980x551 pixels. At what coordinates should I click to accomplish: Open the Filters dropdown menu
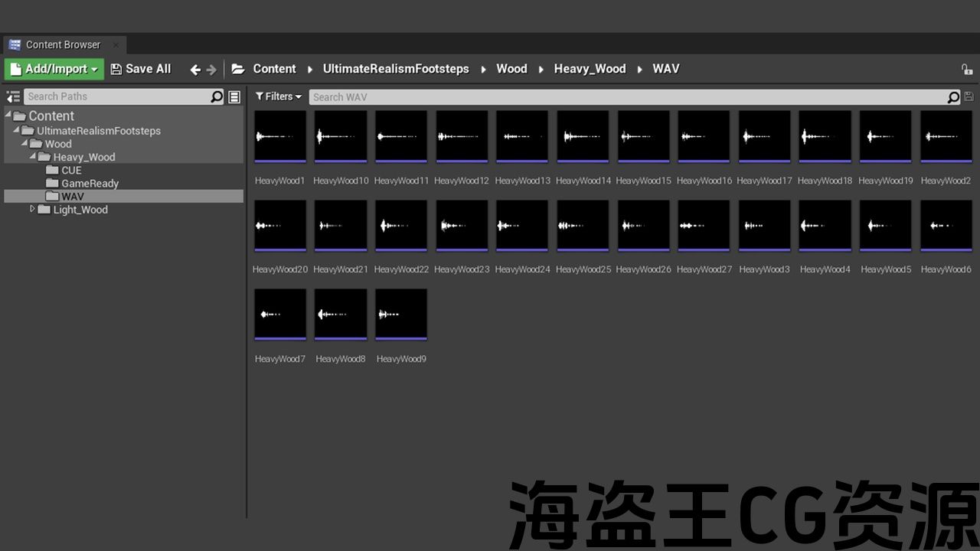(x=279, y=96)
